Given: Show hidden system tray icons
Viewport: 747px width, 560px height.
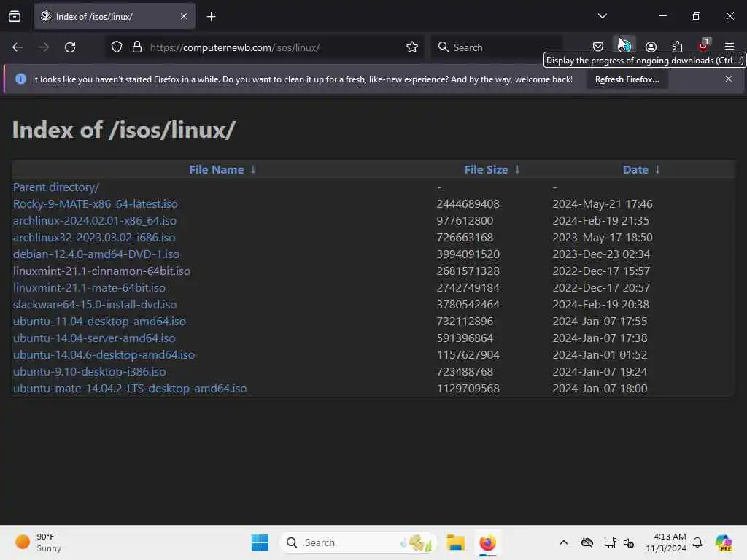Looking at the screenshot, I should (x=564, y=542).
